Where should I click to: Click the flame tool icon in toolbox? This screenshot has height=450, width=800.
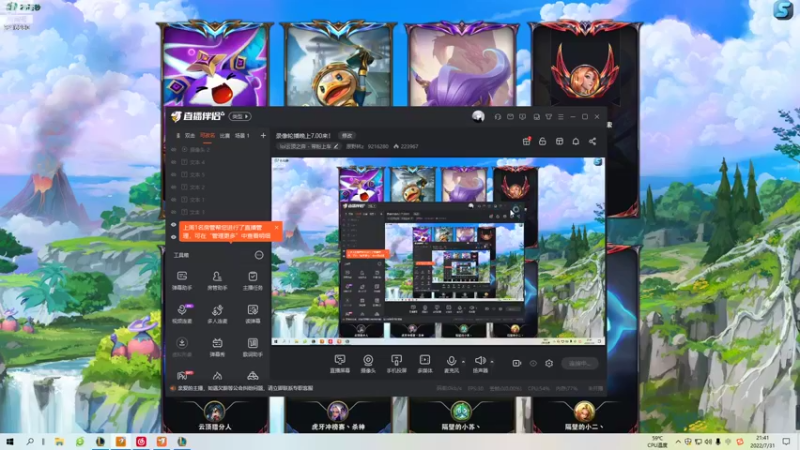click(217, 376)
